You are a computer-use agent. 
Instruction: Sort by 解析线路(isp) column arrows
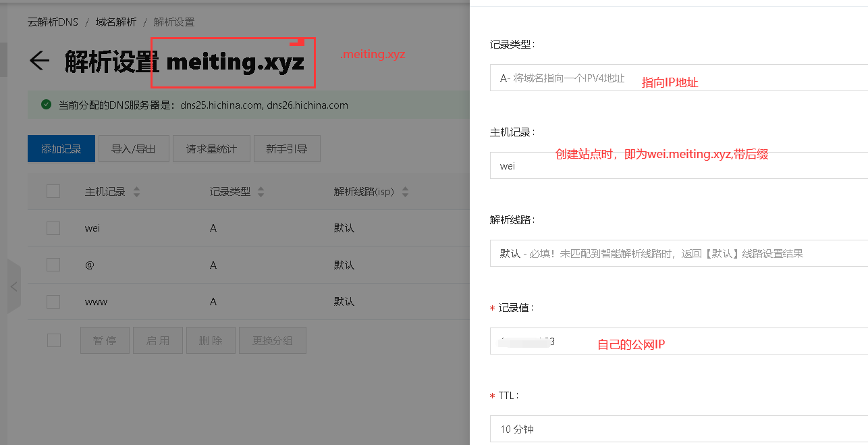(405, 192)
